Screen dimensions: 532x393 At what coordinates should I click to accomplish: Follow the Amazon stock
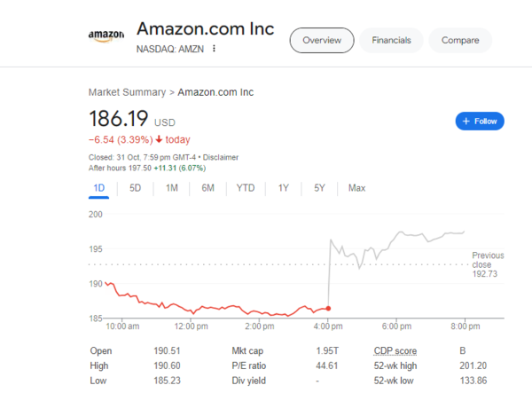pyautogui.click(x=480, y=122)
